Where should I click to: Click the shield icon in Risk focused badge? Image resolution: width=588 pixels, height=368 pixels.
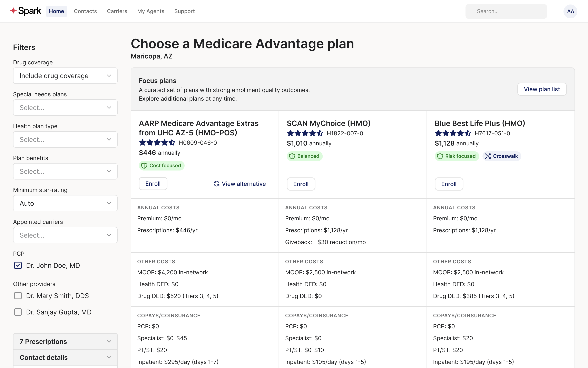point(440,156)
